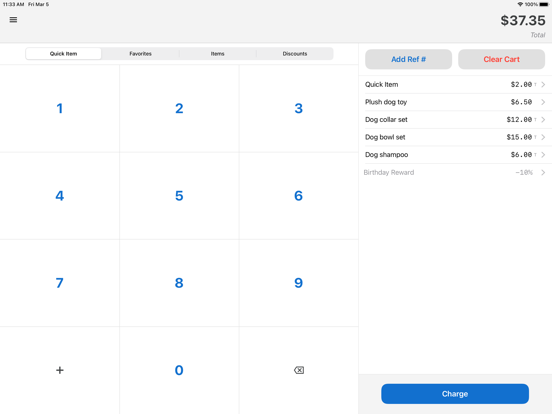Click the Add Ref # button
Image resolution: width=552 pixels, height=414 pixels.
[408, 59]
